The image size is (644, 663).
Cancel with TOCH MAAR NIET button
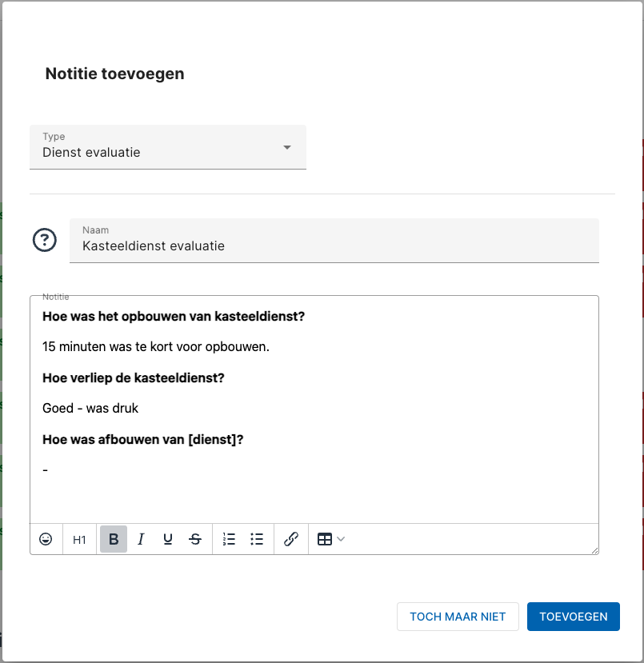pyautogui.click(x=458, y=617)
